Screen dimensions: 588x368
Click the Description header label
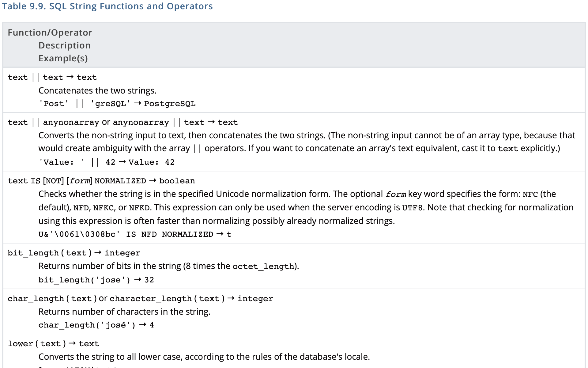[x=64, y=45]
